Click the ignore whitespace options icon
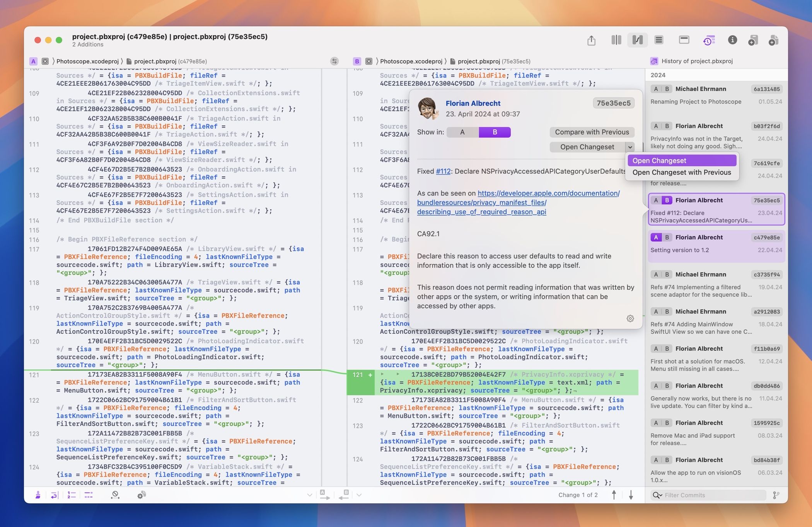 pos(115,495)
